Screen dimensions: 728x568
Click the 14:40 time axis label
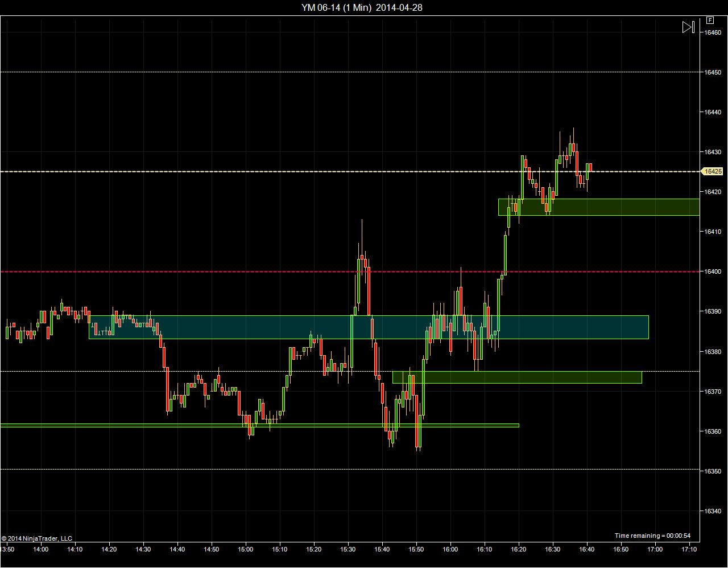[177, 549]
